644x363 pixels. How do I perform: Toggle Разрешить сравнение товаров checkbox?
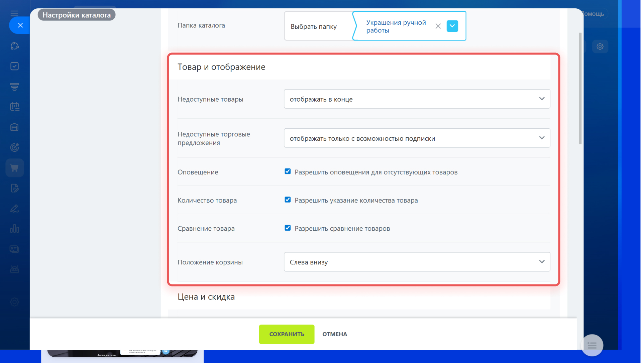click(288, 228)
